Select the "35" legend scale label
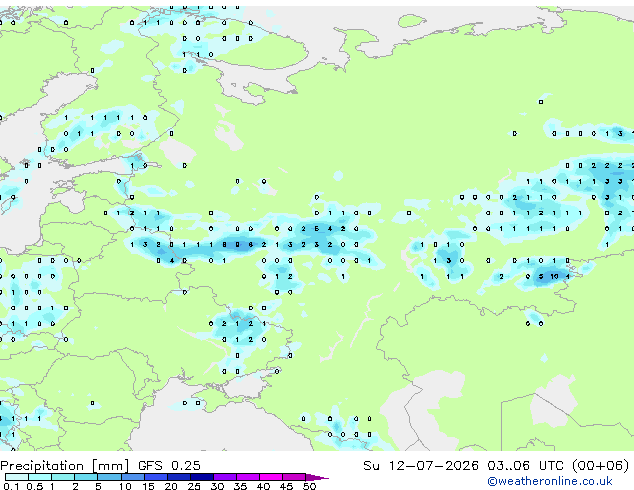This screenshot has height=490, width=634. point(240,486)
